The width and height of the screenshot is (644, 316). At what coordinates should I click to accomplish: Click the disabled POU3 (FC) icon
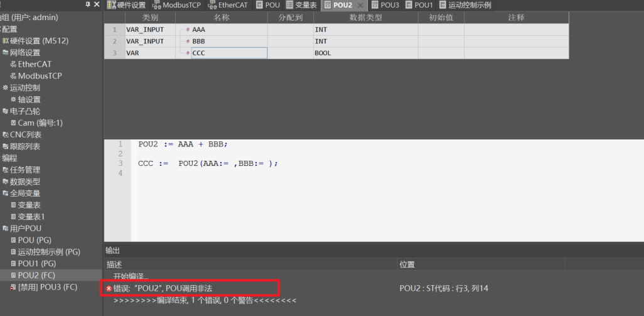pos(13,287)
